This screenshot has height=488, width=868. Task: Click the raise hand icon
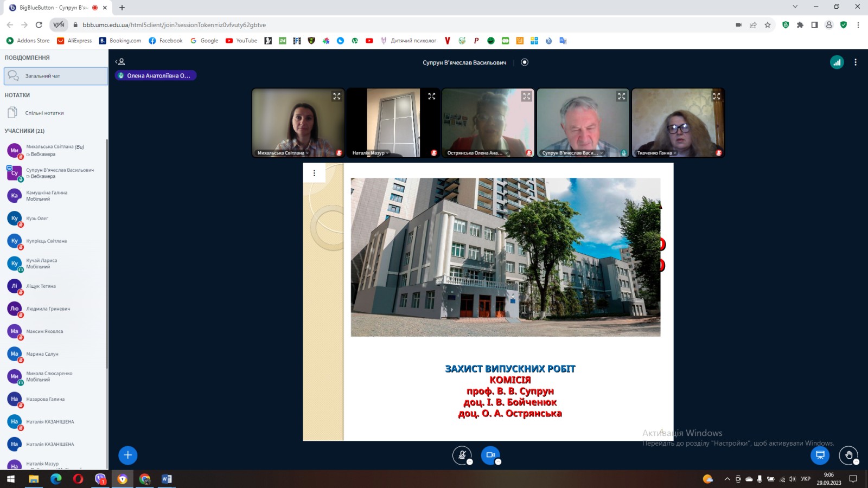[848, 455]
